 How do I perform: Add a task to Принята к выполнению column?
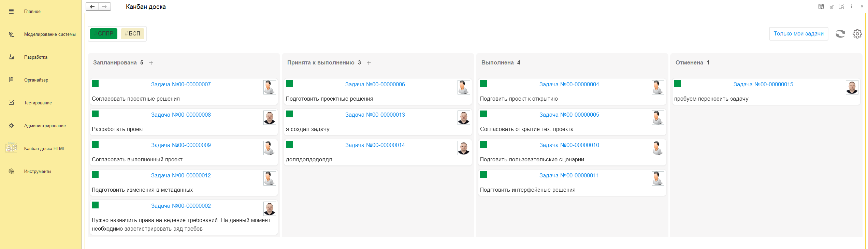(369, 63)
